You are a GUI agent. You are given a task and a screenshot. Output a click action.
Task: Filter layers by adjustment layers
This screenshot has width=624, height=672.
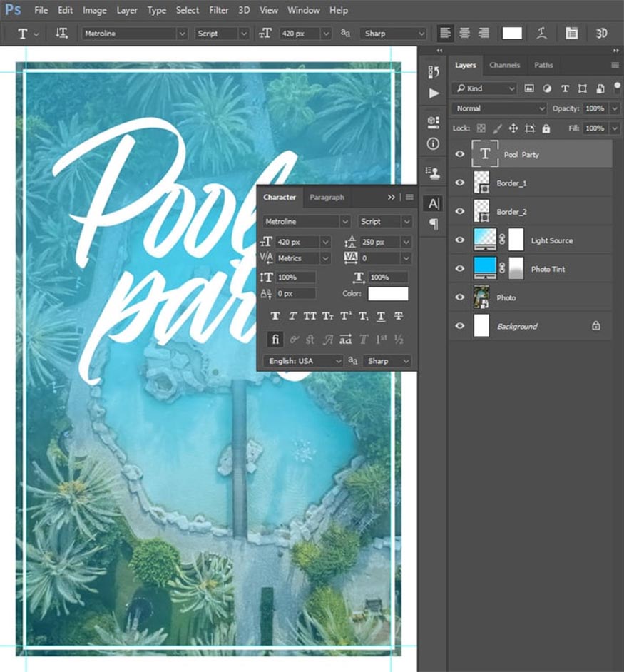click(x=547, y=88)
